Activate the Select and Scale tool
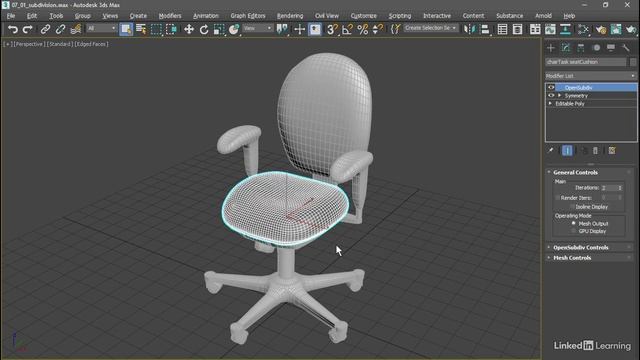Screen dimensions: 640x360 (219, 29)
